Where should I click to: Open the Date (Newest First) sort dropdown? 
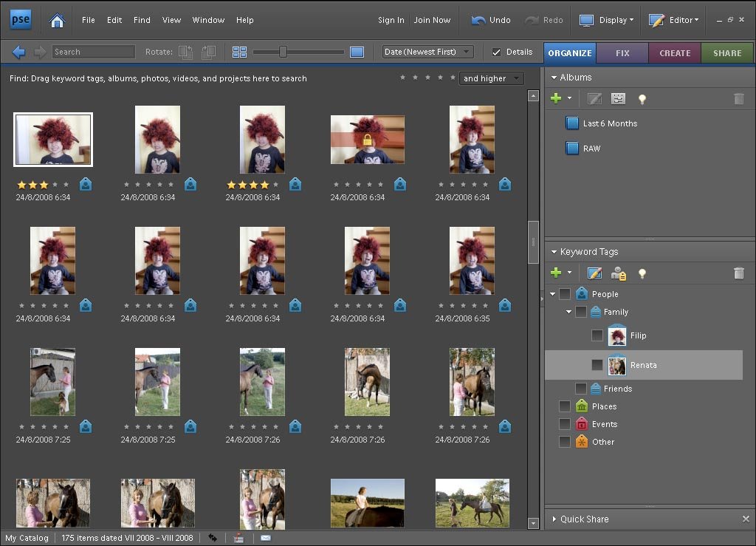[428, 52]
